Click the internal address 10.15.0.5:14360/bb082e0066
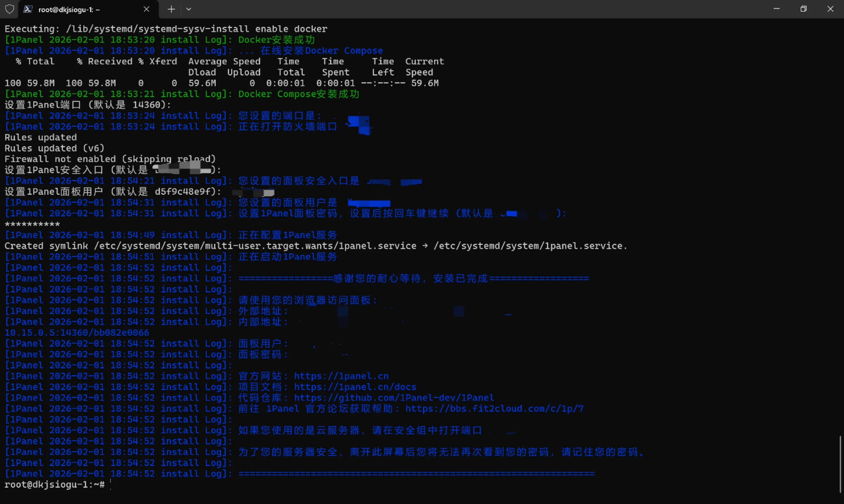Image resolution: width=844 pixels, height=504 pixels. 77,333
